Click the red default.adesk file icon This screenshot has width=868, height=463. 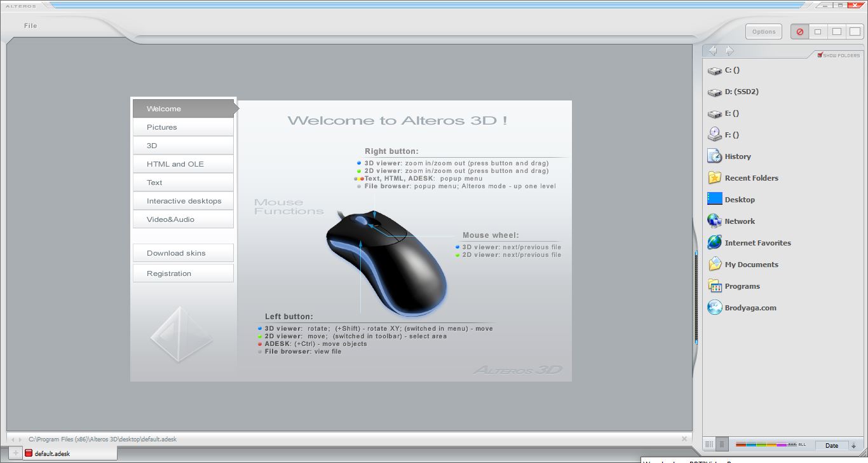pyautogui.click(x=29, y=453)
